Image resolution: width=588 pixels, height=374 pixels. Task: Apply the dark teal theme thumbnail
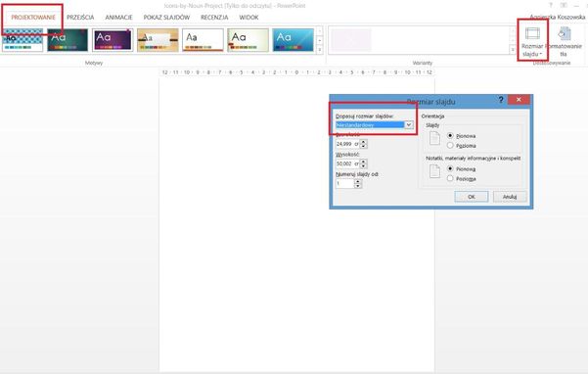[68, 40]
